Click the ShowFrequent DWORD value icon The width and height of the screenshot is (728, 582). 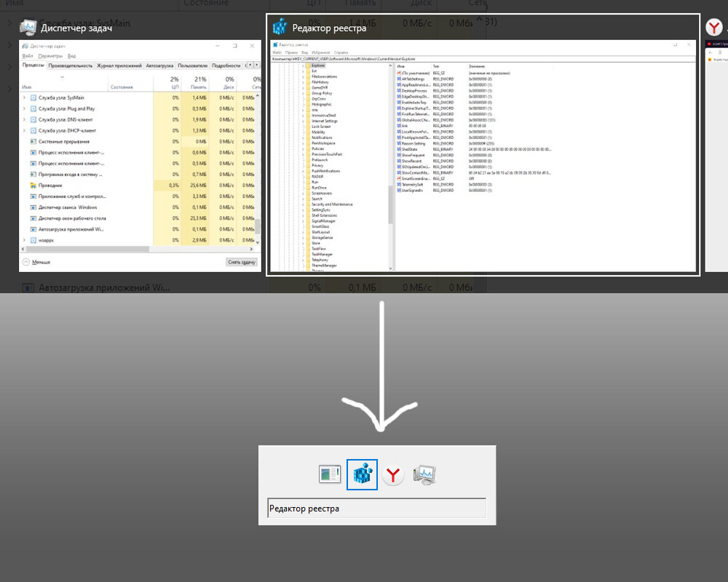[399, 155]
